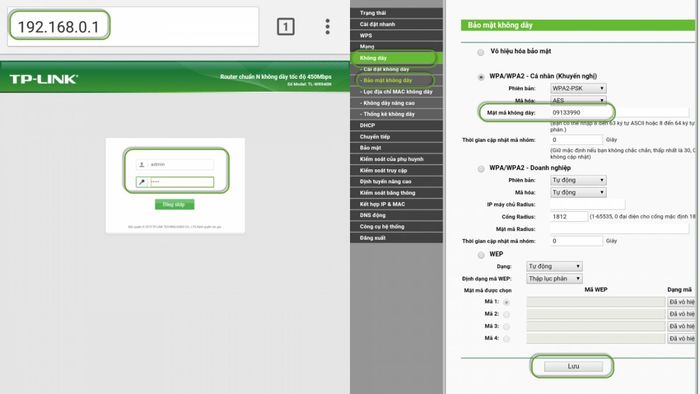This screenshot has height=394, width=700.
Task: Click Mã 3 WEP key field
Action: click(596, 326)
